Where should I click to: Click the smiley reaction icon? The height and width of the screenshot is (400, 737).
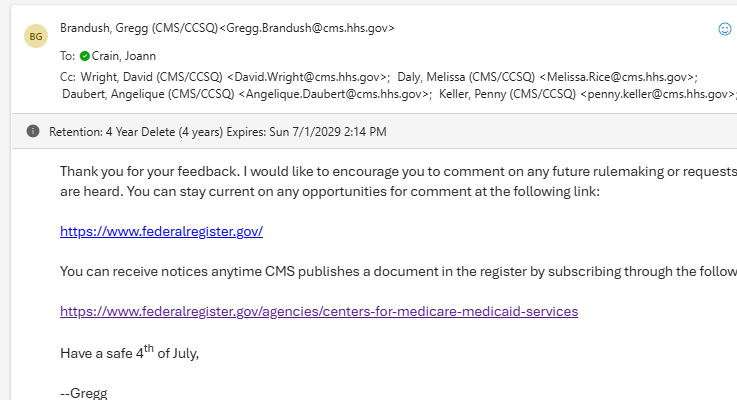tap(725, 29)
